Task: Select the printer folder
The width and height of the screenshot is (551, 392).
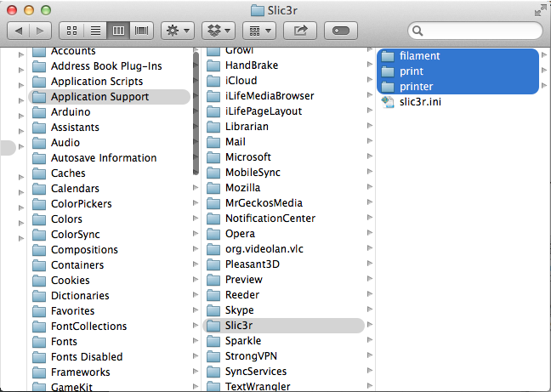Action: 457,87
